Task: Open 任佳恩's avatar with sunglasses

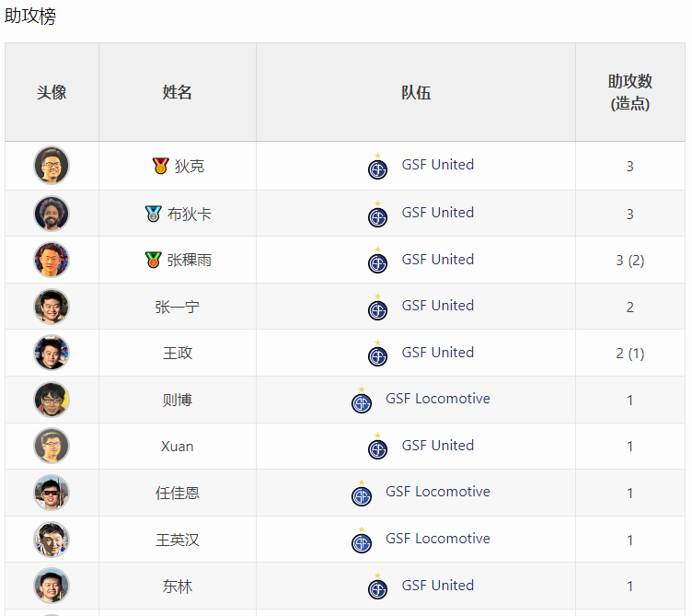Action: click(x=52, y=493)
